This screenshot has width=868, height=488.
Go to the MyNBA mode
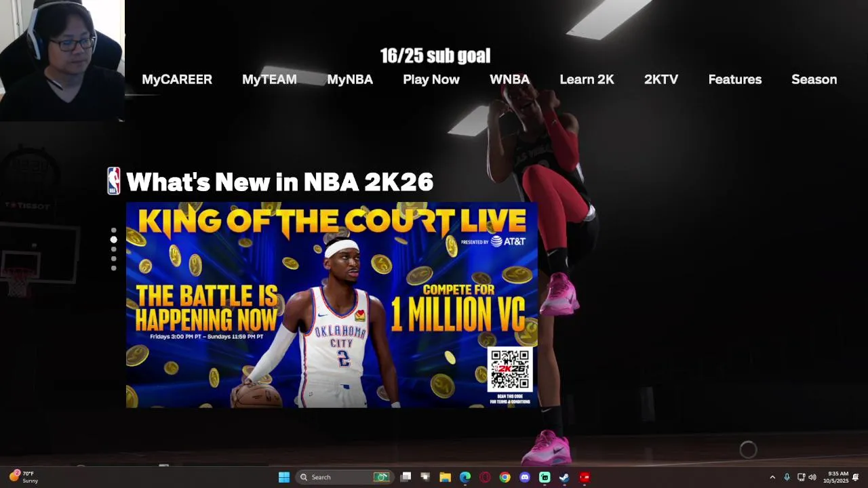pyautogui.click(x=350, y=79)
